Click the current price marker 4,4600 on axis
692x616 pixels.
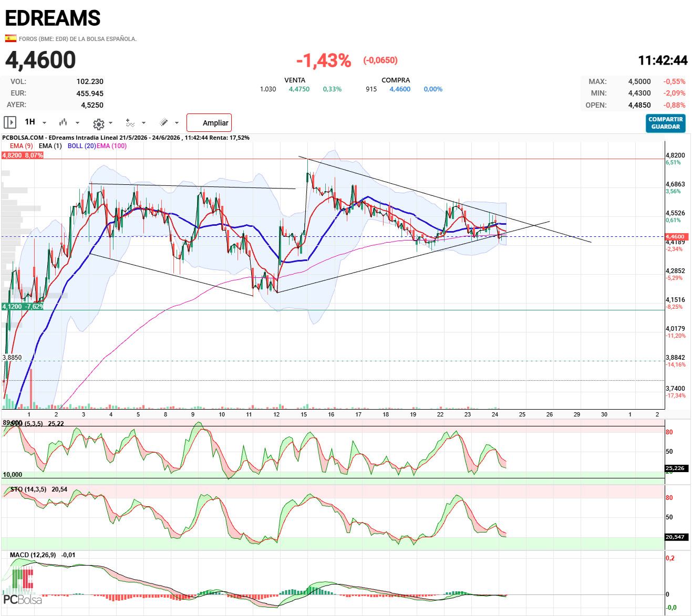click(x=676, y=237)
